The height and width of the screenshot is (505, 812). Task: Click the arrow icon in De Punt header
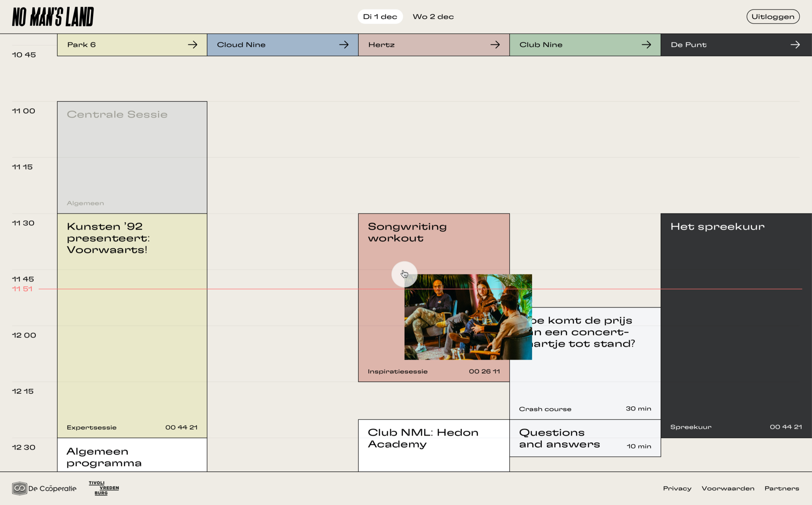pyautogui.click(x=795, y=45)
